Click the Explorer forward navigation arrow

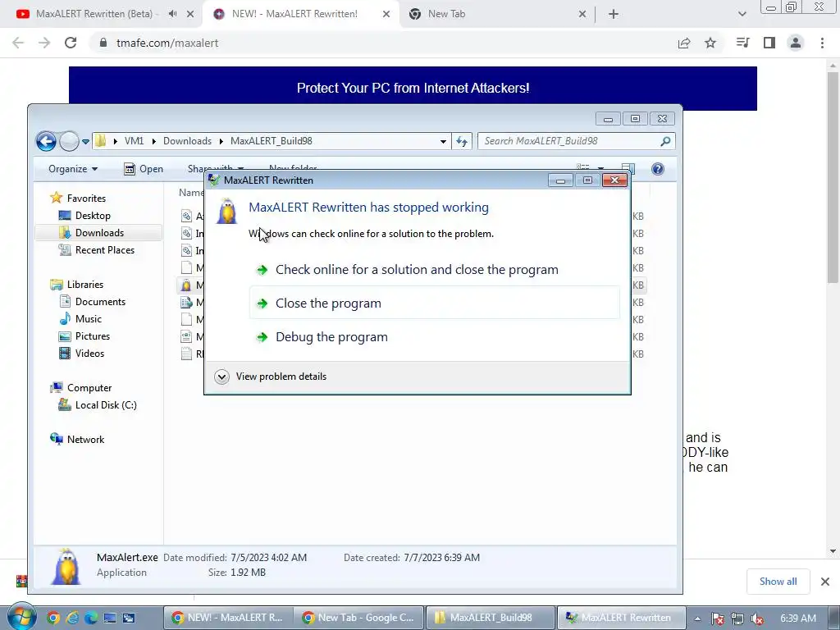69,141
